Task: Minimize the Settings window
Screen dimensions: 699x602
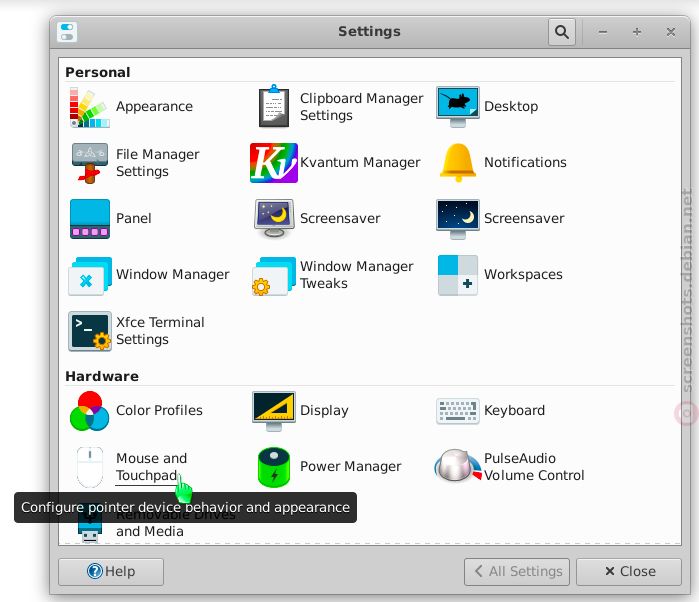Action: tap(603, 32)
